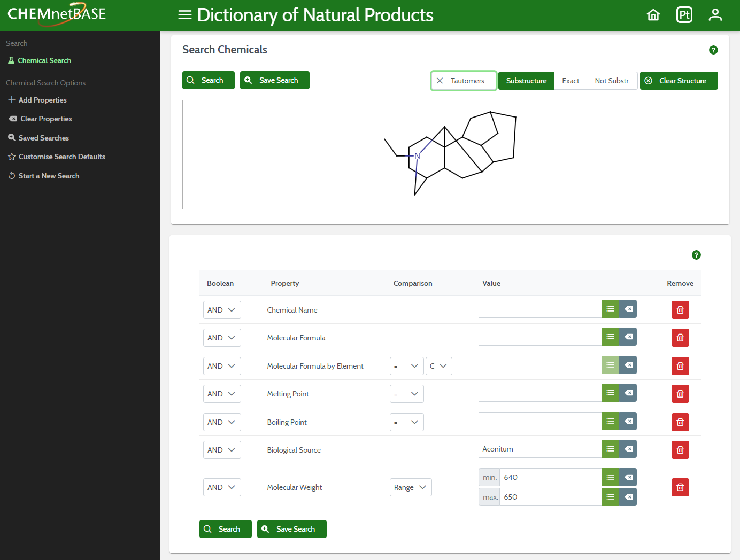
Task: Clear the Melting Point value
Action: click(x=628, y=393)
